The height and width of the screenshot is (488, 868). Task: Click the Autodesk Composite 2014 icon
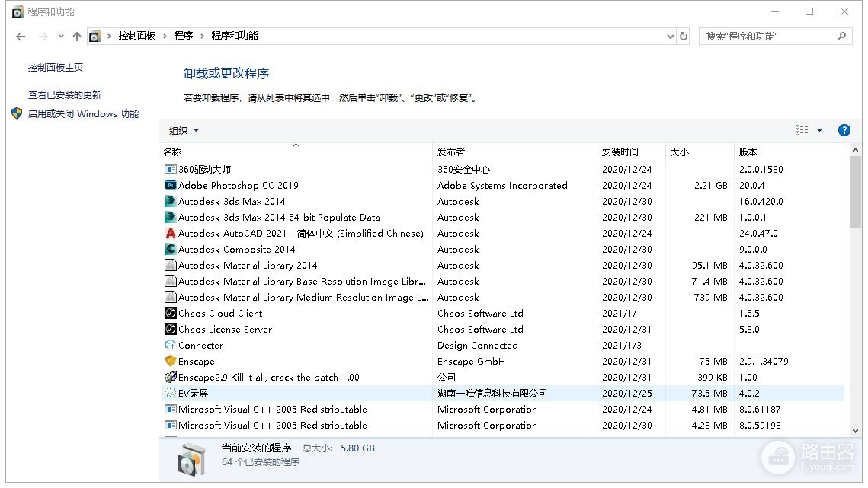171,250
